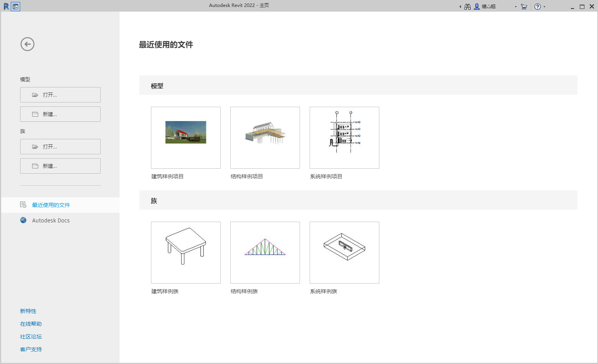Viewport: 598px width, 364px height.
Task: Open the 结构样例族 truss thumbnail
Action: [265, 253]
